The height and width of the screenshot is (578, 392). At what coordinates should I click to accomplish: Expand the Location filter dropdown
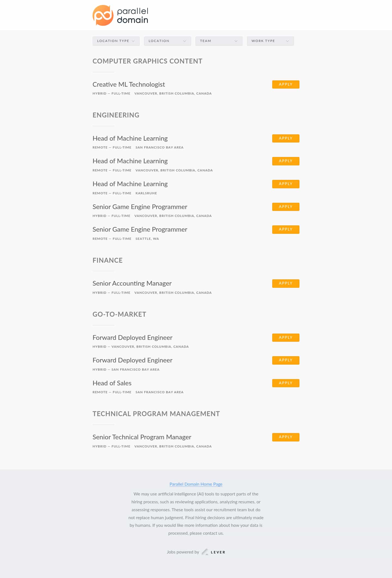point(167,41)
